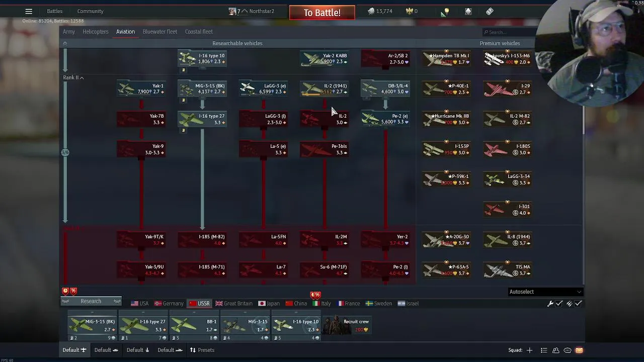Open the squad list icon
Screen dimensions: 644x362
(544, 350)
